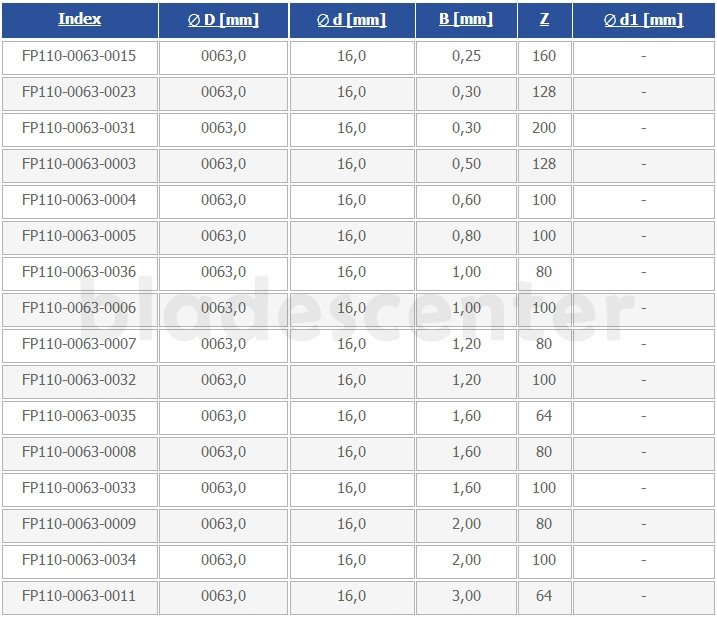Sort by ∅ d1 [mm] header
The height and width of the screenshot is (617, 717).
(643, 20)
